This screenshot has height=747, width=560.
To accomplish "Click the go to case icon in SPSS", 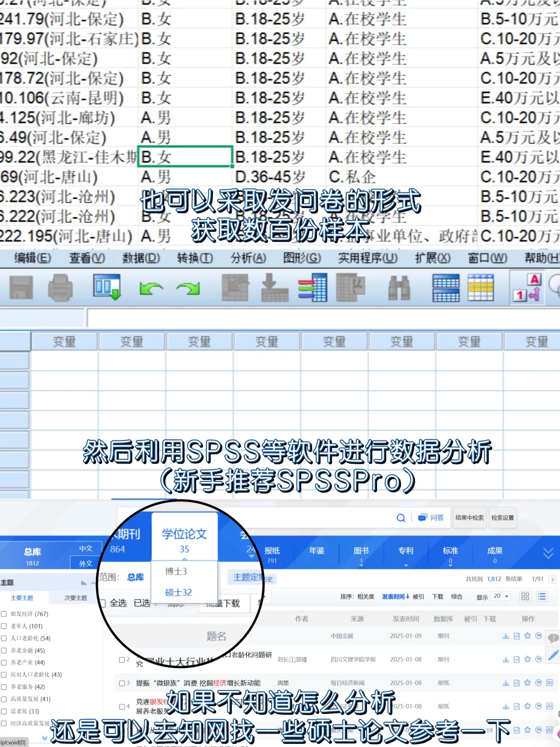I will click(x=235, y=287).
